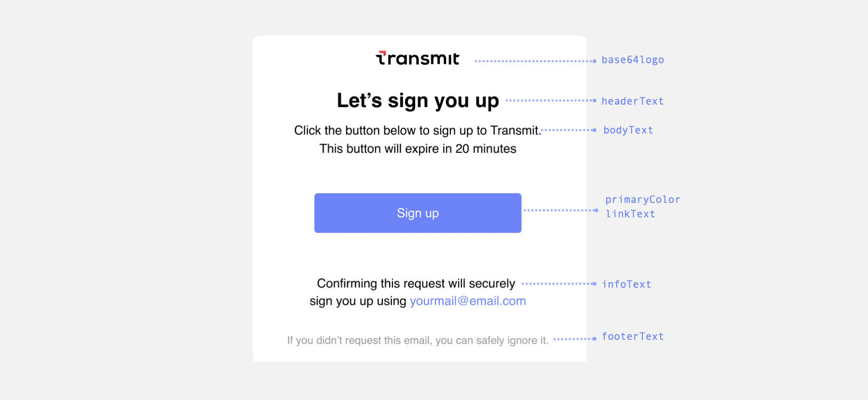The height and width of the screenshot is (400, 868).
Task: Click the dotted connector beside the Transmit logo
Action: [535, 61]
